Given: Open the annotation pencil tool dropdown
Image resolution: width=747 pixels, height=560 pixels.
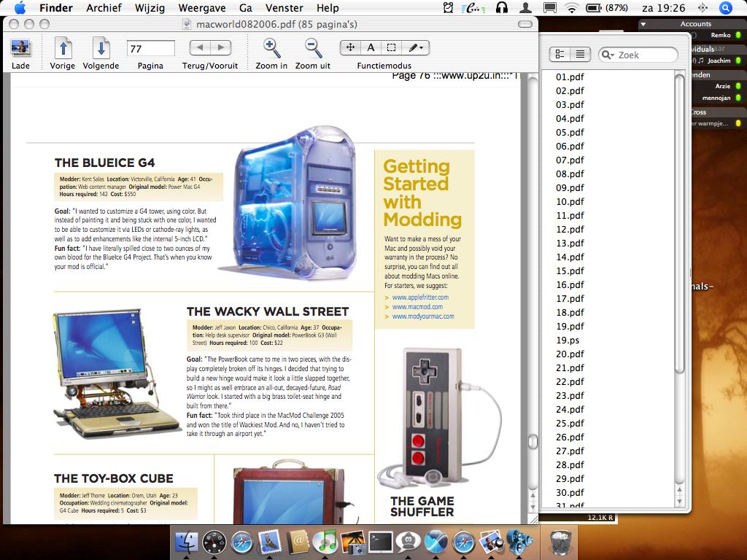Looking at the screenshot, I should point(415,47).
